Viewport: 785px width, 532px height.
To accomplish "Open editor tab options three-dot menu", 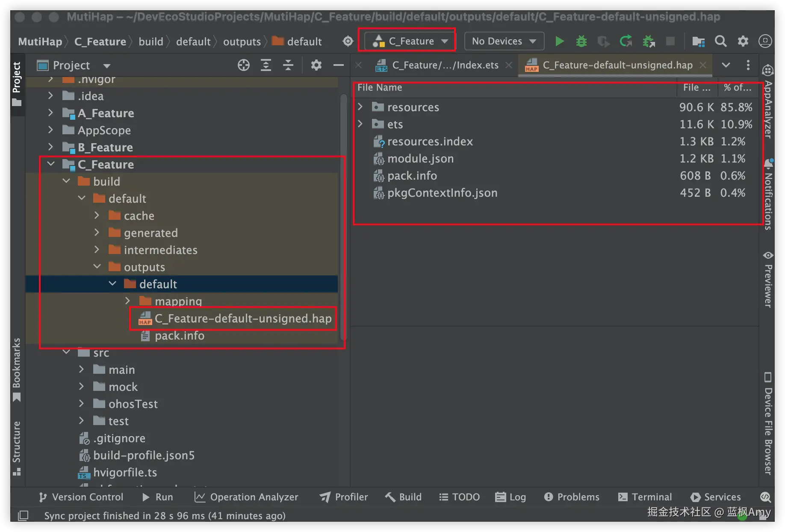I will pyautogui.click(x=748, y=65).
